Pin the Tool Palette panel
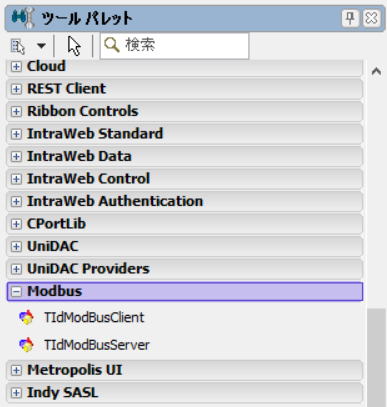Screen dimensions: 387x407 [350, 18]
